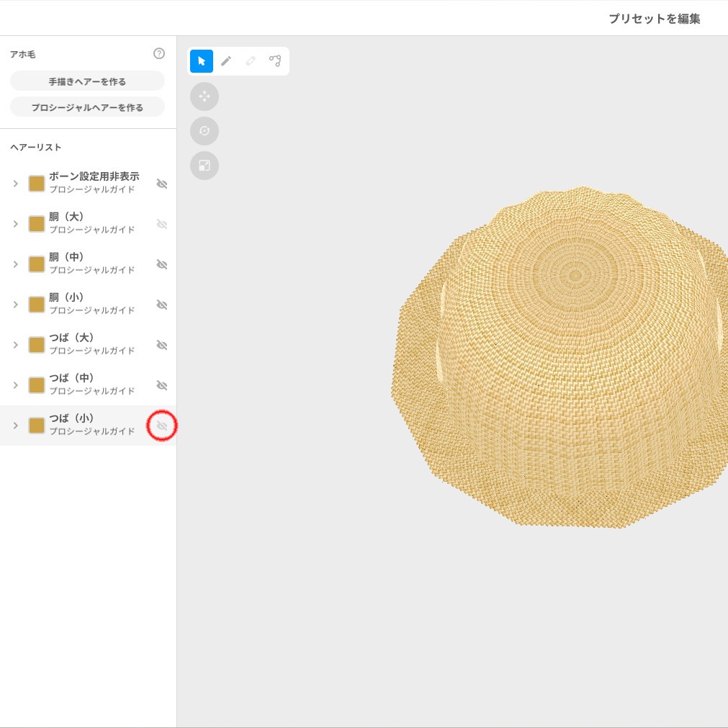
Task: Open color swatch of ボーン設定用非表示
Action: tap(36, 184)
